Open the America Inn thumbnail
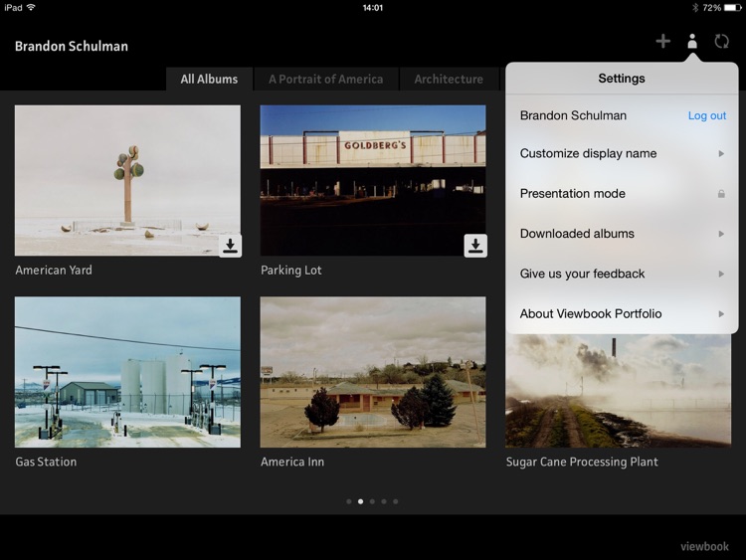Image resolution: width=746 pixels, height=560 pixels. tap(373, 372)
